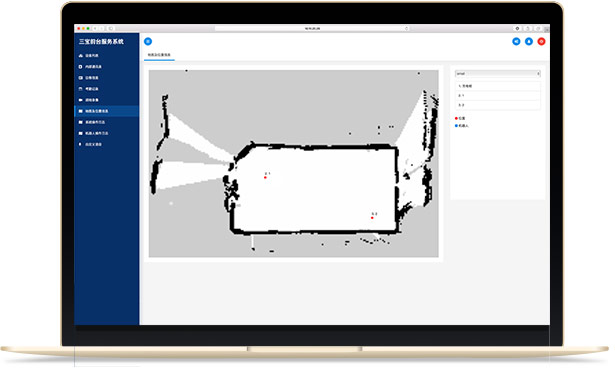This screenshot has height=372, width=615.
Task: Choose the 1. 充电桩 location entry
Action: 498,86
